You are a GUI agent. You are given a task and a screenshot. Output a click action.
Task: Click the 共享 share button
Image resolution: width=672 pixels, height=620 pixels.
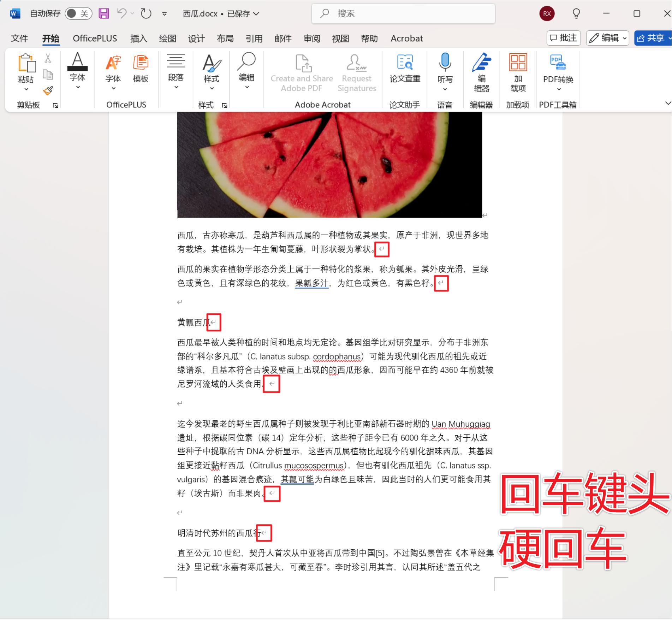click(x=650, y=38)
